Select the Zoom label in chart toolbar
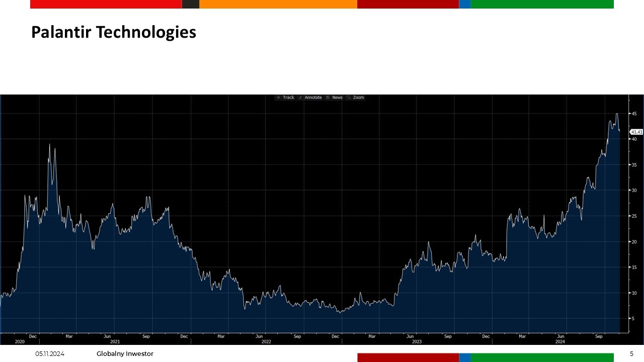The height and width of the screenshot is (362, 644). point(358,98)
